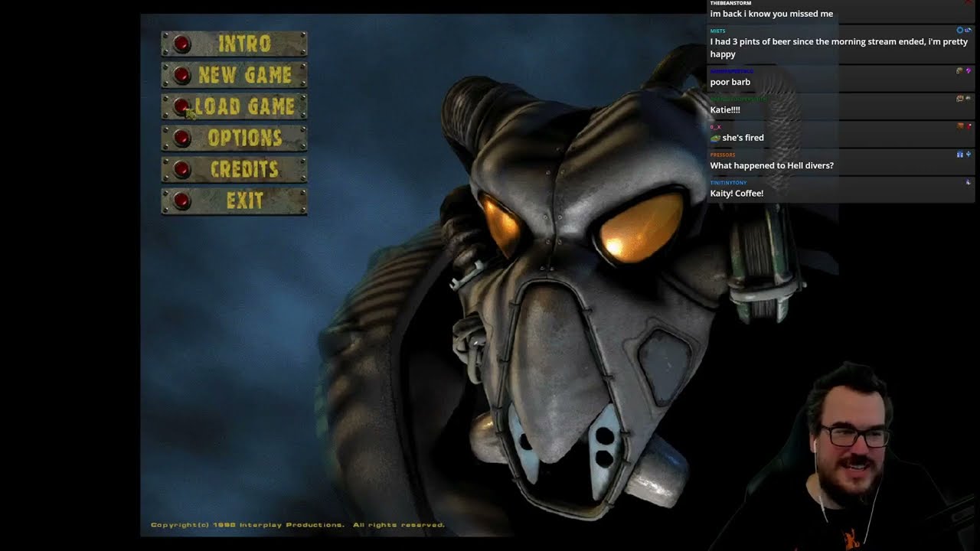Click the PRESSORS username in chat
This screenshot has width=980, height=551.
click(722, 155)
